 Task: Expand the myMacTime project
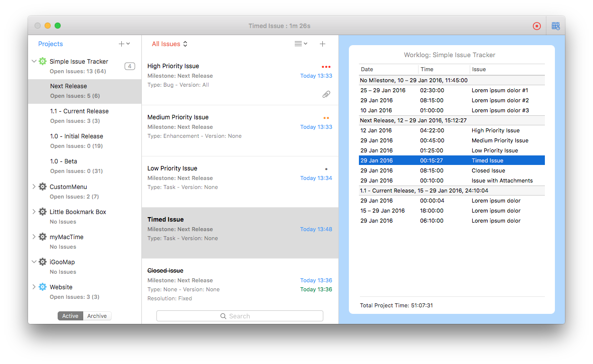[x=34, y=237]
